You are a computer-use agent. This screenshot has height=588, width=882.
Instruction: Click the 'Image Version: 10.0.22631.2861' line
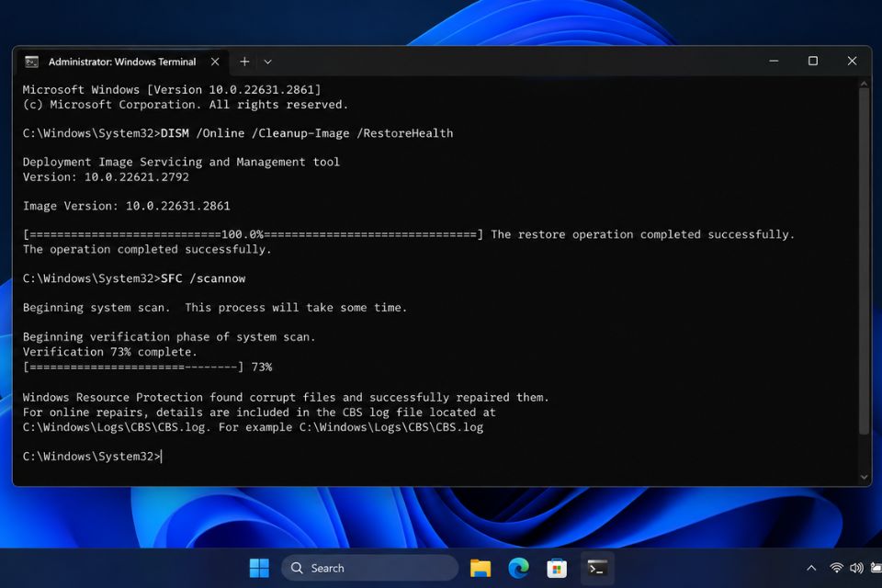[127, 206]
